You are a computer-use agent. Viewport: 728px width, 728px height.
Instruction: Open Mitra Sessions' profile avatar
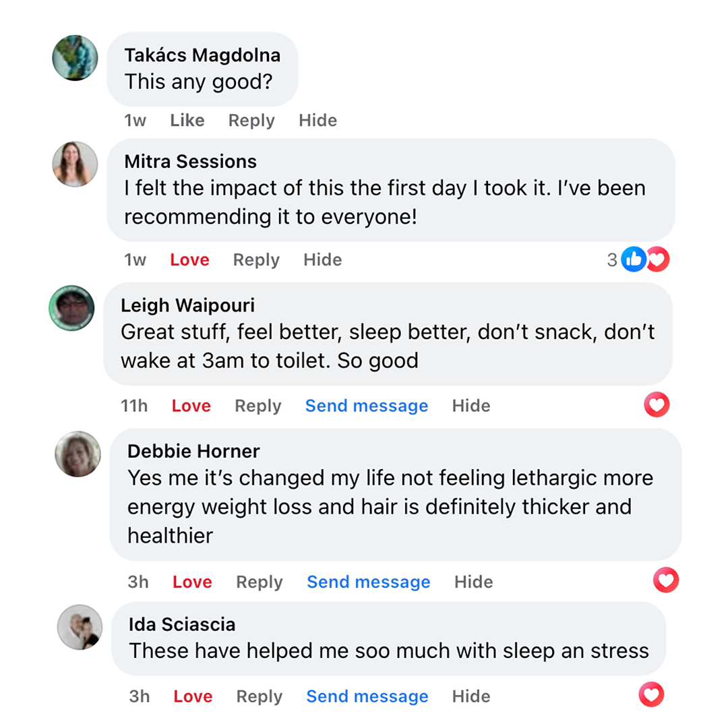tap(75, 164)
